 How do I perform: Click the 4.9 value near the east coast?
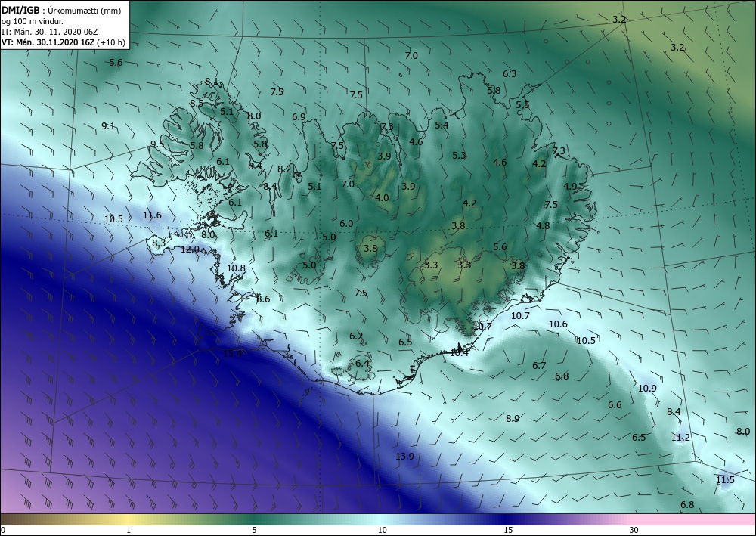[x=570, y=186]
